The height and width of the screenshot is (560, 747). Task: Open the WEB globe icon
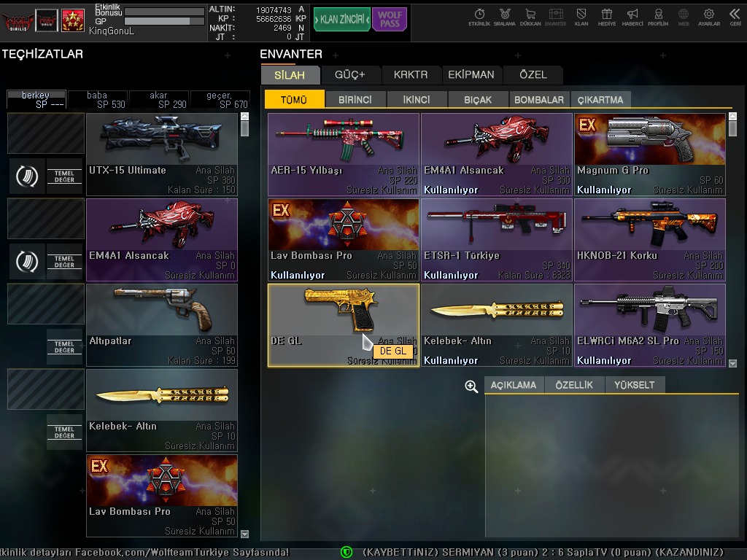pos(684,17)
